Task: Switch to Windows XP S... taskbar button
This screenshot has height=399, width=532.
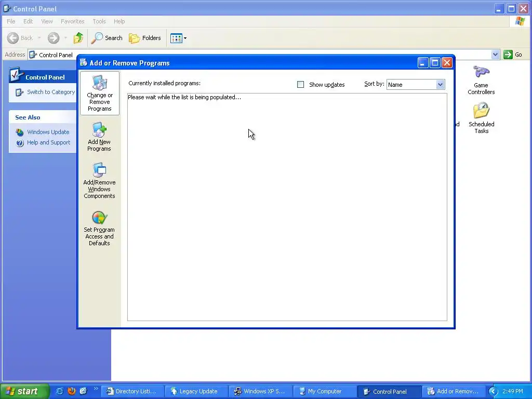Action: 261,392
